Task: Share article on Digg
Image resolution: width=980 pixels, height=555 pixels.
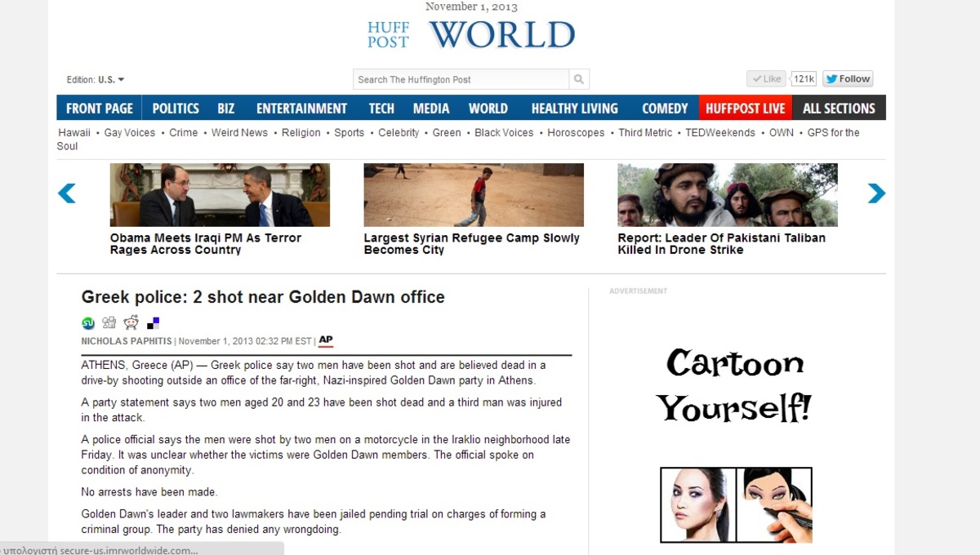Action: coord(109,322)
